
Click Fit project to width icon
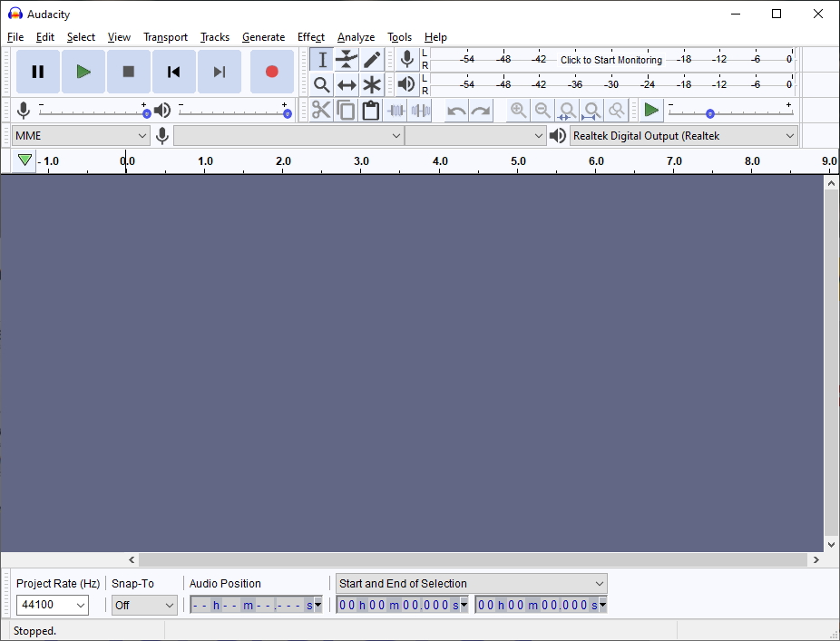click(x=591, y=111)
